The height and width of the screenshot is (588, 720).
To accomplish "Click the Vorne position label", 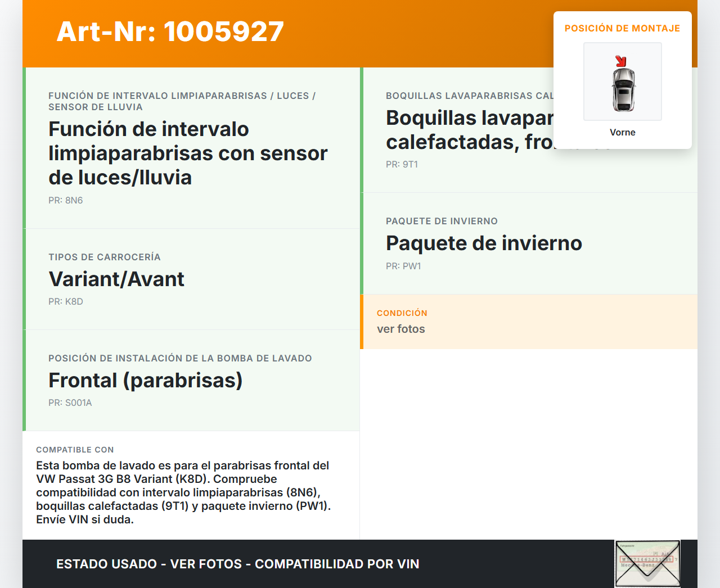I will [x=622, y=132].
